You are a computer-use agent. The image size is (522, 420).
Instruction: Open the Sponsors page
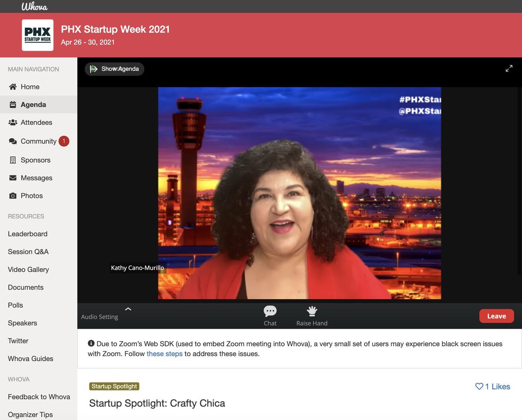point(36,160)
